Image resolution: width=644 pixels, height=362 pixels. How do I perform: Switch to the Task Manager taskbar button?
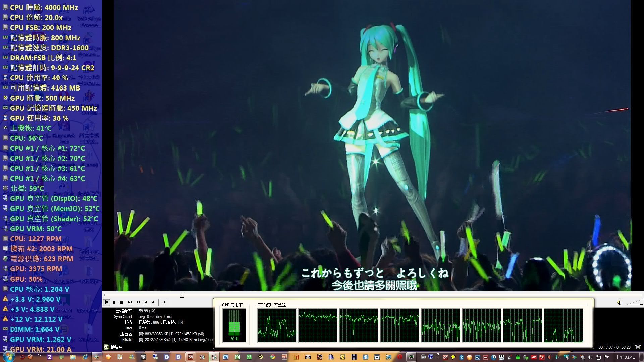click(411, 357)
